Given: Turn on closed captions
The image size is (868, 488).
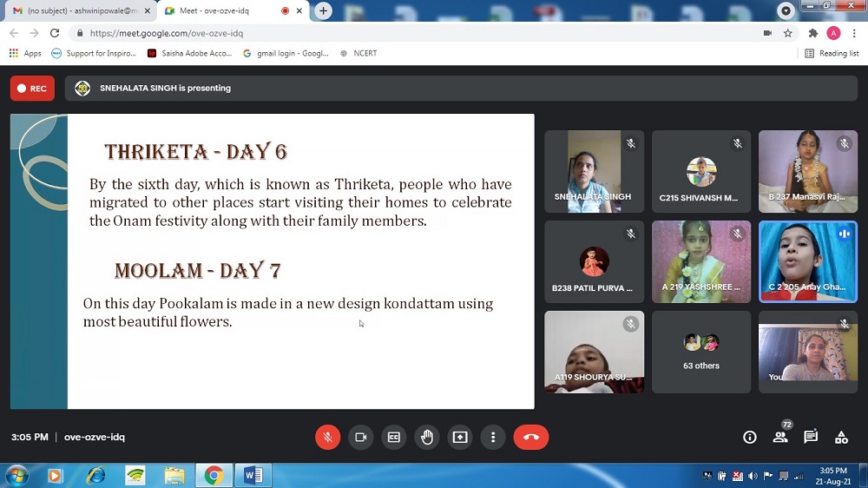Looking at the screenshot, I should coord(393,438).
